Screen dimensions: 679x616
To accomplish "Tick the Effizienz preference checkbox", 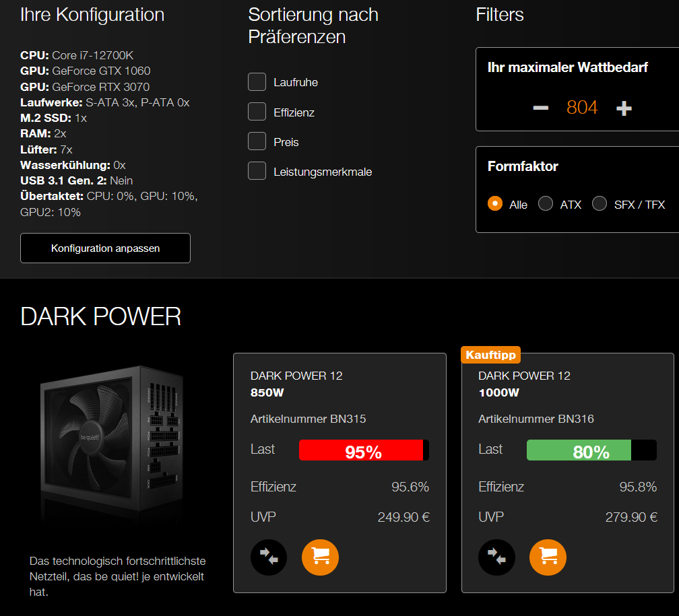I will click(x=257, y=112).
